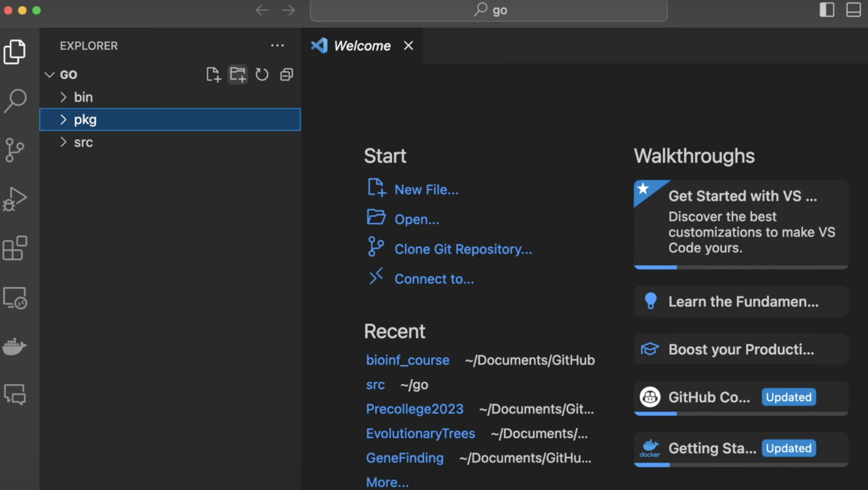The image size is (868, 490).
Task: Open recent project GeneFinding
Action: [x=405, y=458]
